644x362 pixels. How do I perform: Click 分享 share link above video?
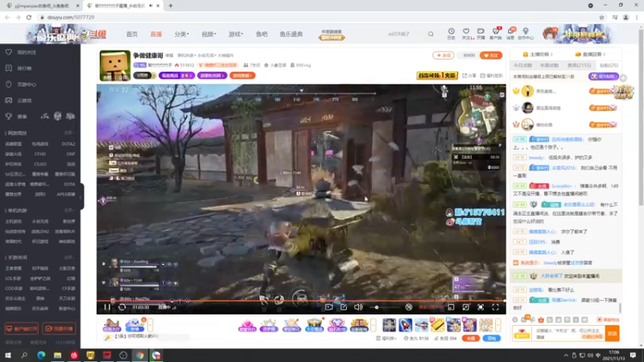469,76
